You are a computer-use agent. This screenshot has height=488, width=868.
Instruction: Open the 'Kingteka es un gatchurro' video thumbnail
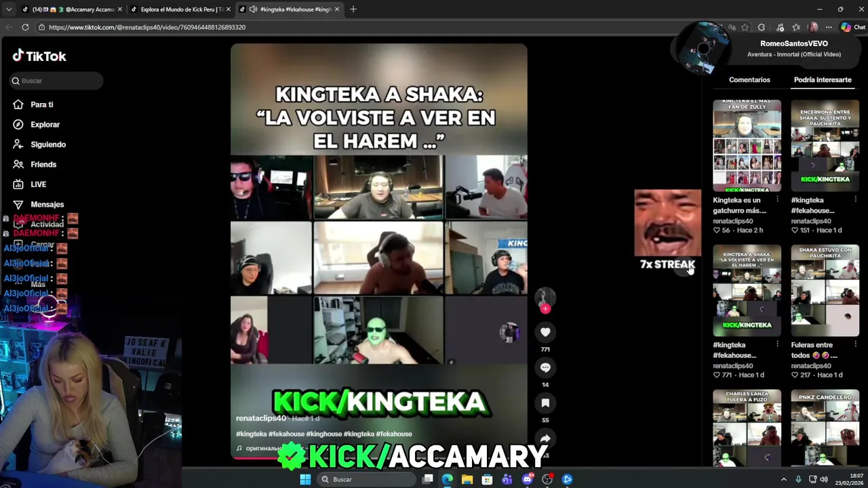(747, 146)
